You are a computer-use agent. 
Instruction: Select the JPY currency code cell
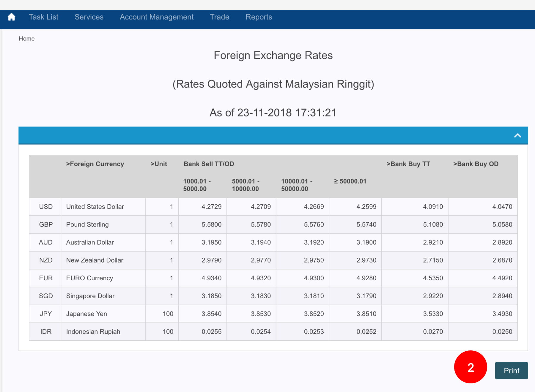(x=46, y=314)
